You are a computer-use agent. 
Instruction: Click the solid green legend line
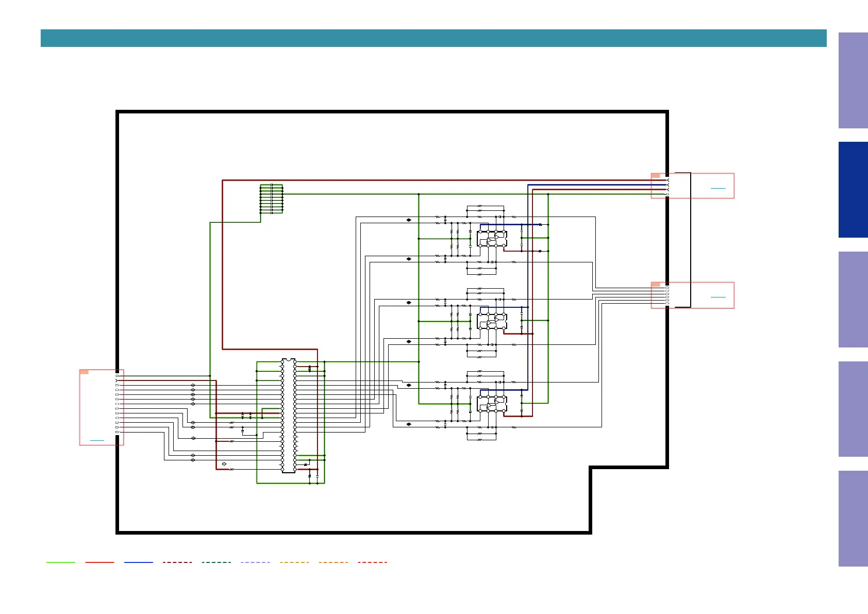[x=61, y=562]
